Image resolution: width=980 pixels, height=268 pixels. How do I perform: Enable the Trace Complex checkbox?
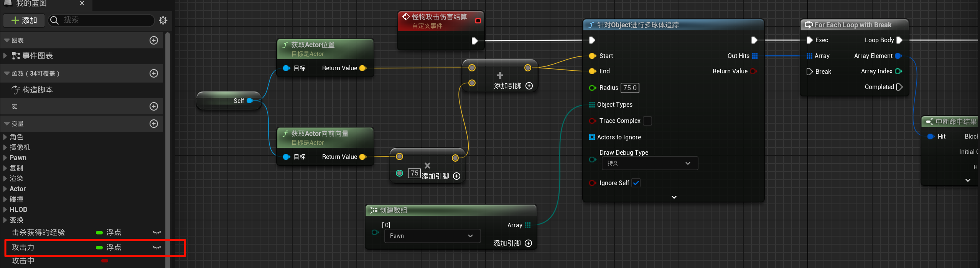point(647,121)
